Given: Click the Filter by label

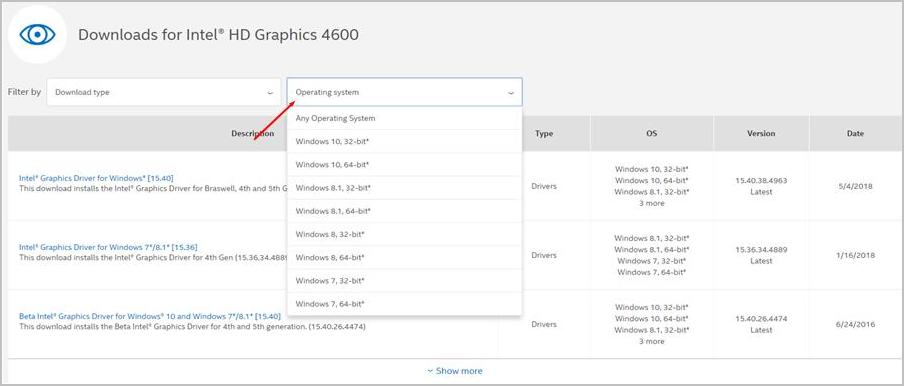Looking at the screenshot, I should pyautogui.click(x=24, y=92).
